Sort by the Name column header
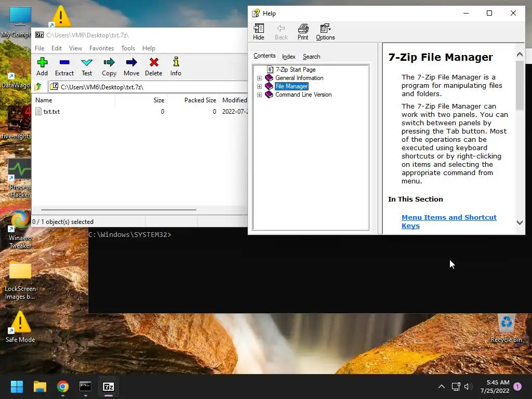The image size is (532, 399). 74,100
